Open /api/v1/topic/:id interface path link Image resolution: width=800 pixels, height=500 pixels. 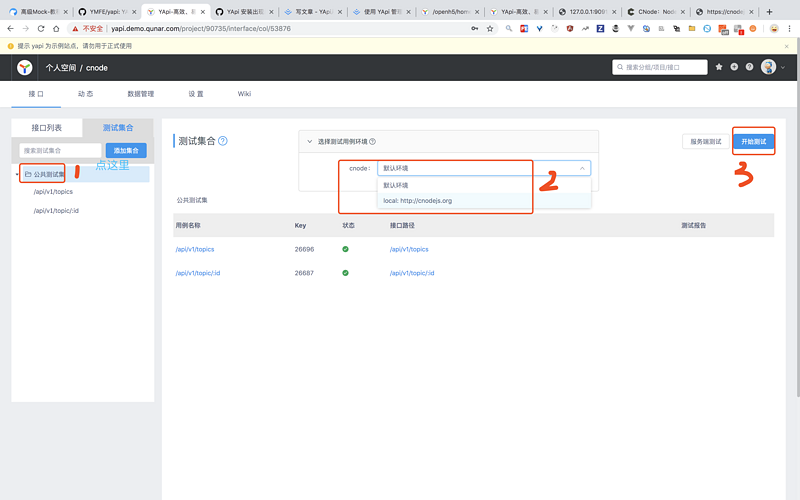point(412,273)
